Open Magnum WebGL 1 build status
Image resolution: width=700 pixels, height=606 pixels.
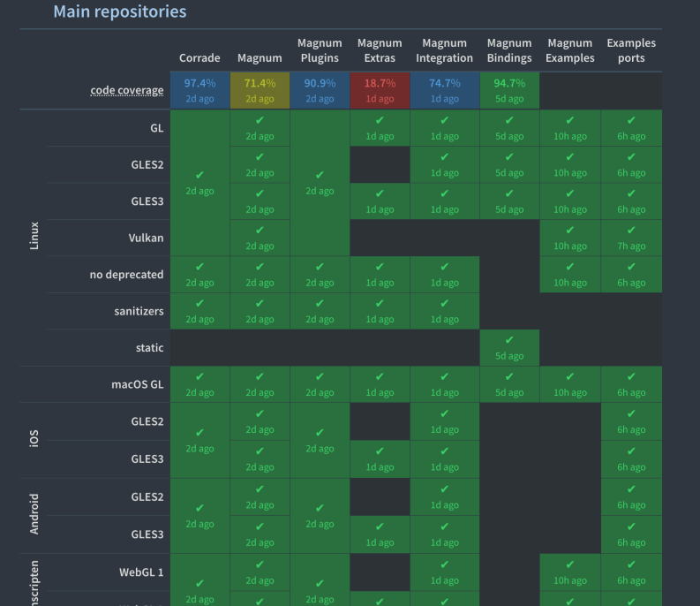260,573
